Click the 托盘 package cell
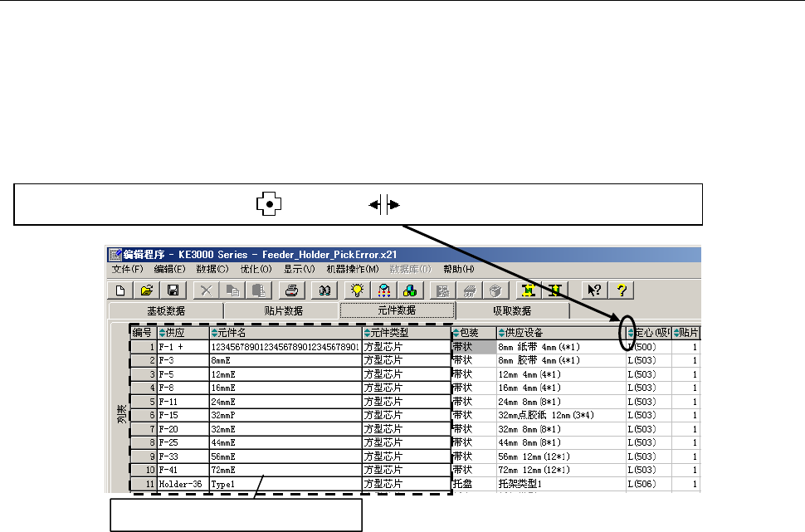This screenshot has width=805, height=532. (474, 484)
